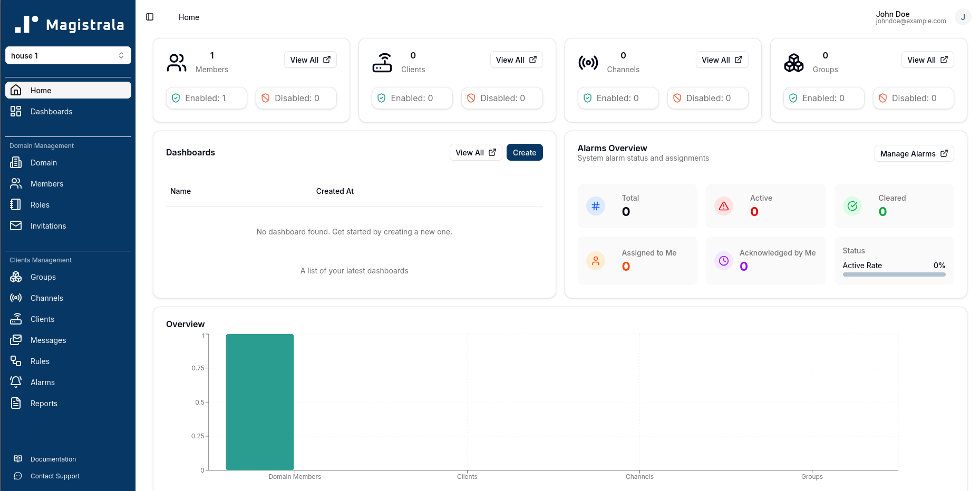Click the Create dashboard button
Screen dimensions: 980x491
coord(524,153)
